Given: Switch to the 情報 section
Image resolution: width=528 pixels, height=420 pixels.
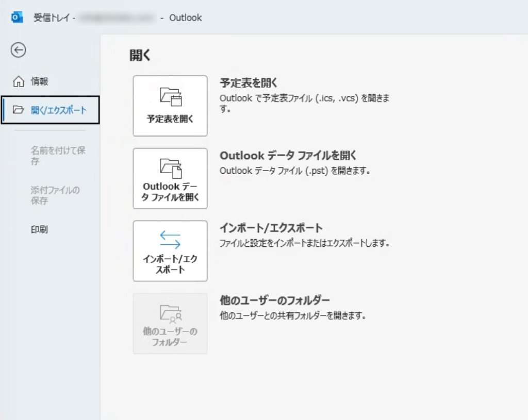Looking at the screenshot, I should pyautogui.click(x=39, y=81).
